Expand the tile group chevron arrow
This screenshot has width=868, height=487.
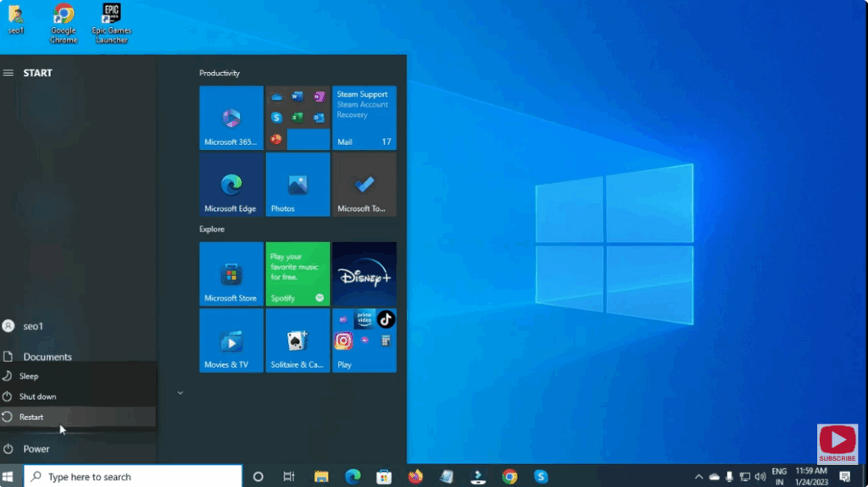[x=180, y=393]
